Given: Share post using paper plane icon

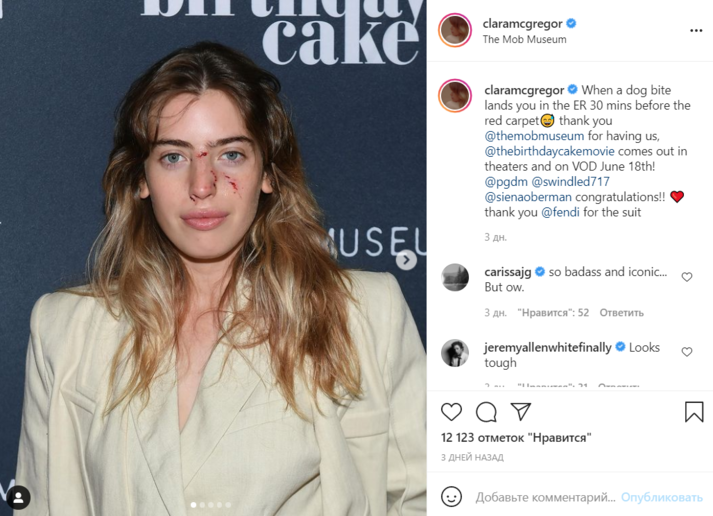Looking at the screenshot, I should coord(521,411).
